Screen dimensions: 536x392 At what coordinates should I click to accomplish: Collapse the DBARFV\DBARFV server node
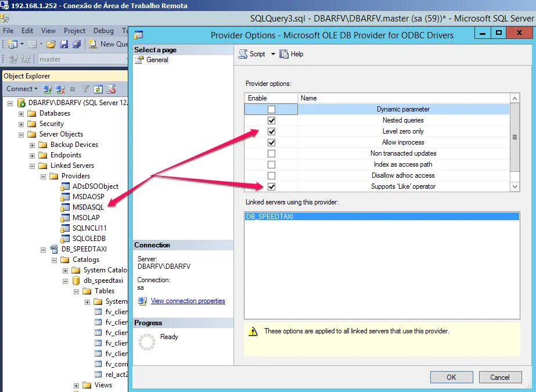(10, 103)
